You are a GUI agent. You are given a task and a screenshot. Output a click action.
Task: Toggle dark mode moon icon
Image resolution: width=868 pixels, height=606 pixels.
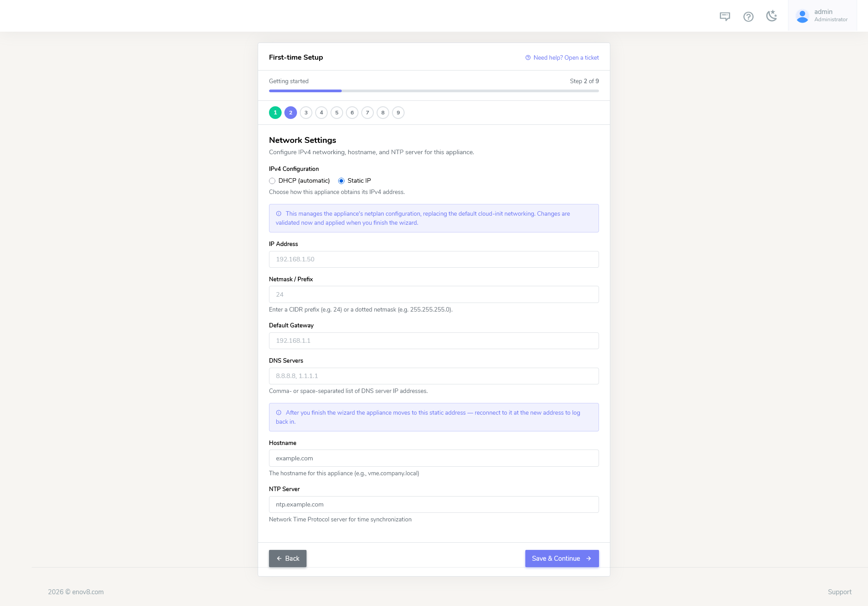point(772,16)
